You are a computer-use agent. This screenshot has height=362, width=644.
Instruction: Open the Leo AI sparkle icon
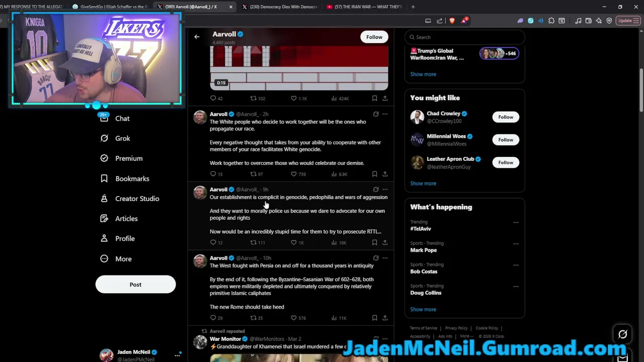tap(599, 21)
